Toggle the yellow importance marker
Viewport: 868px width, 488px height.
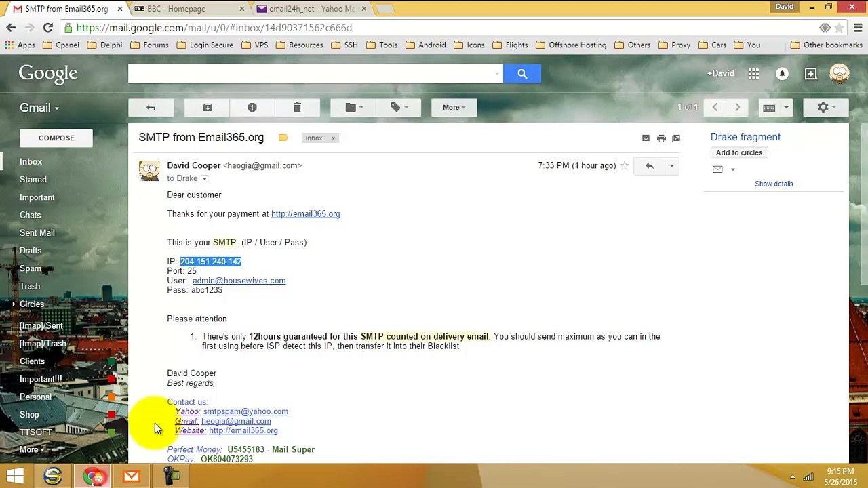coord(283,138)
